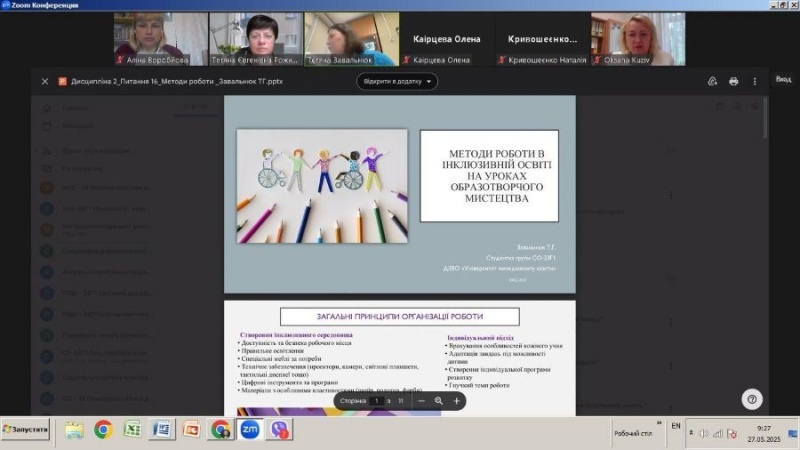Screen dimensions: 800x450
Task: Open Viber from the taskbar
Action: (x=279, y=430)
